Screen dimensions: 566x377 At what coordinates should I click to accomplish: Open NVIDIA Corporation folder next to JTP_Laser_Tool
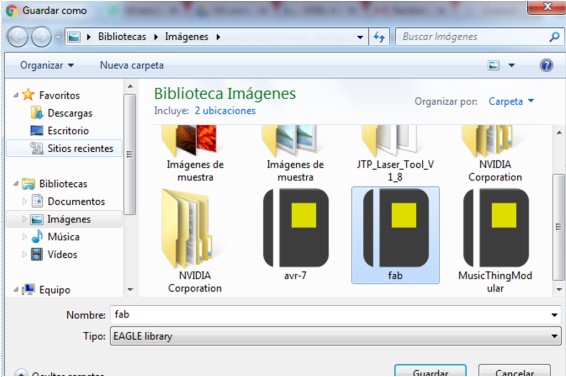pyautogui.click(x=495, y=153)
